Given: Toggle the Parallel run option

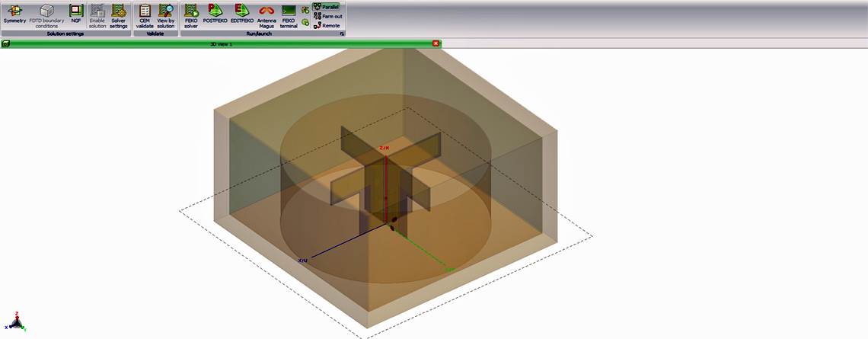Looking at the screenshot, I should (327, 6).
